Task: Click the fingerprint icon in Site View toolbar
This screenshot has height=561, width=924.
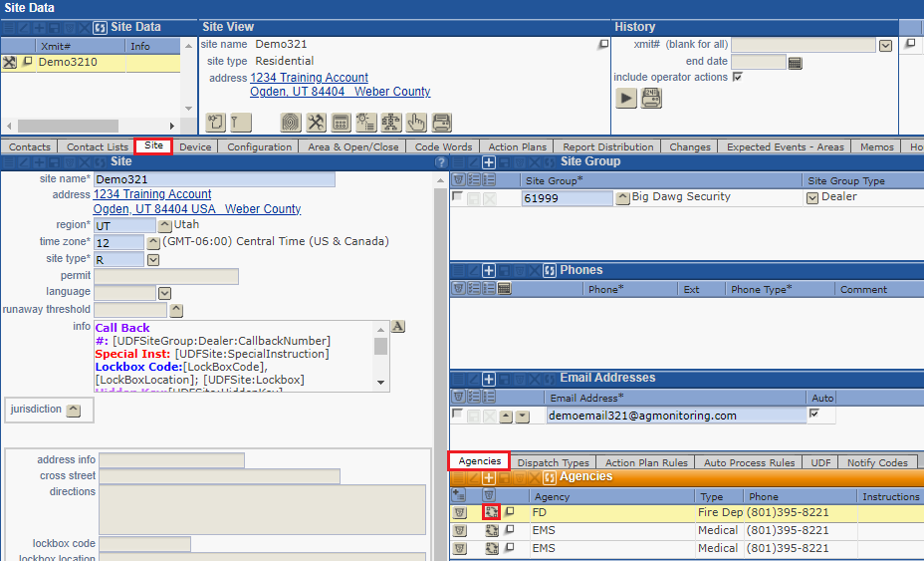Action: (x=290, y=123)
